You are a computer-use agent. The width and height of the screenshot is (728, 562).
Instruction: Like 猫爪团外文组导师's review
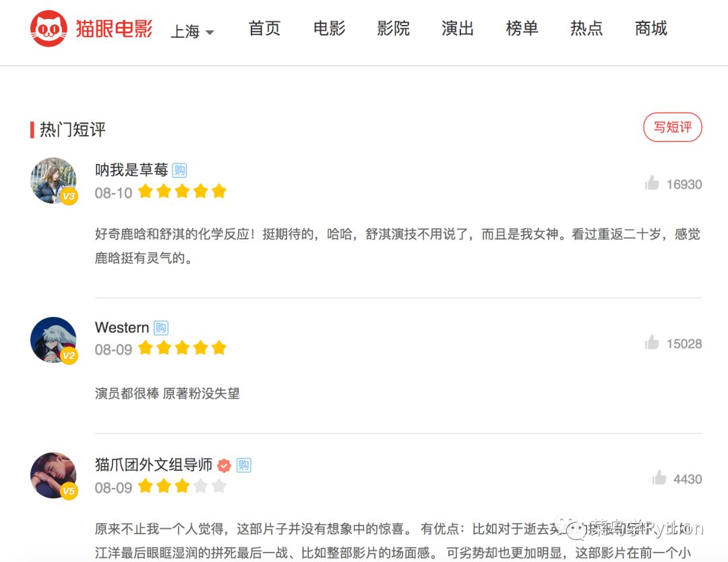click(659, 478)
